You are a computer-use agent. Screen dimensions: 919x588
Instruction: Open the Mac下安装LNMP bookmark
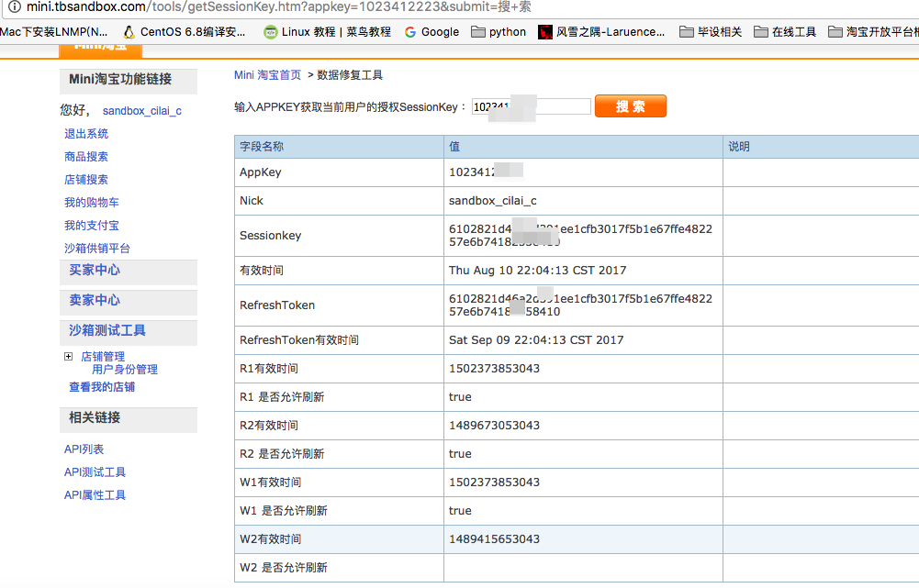click(54, 31)
